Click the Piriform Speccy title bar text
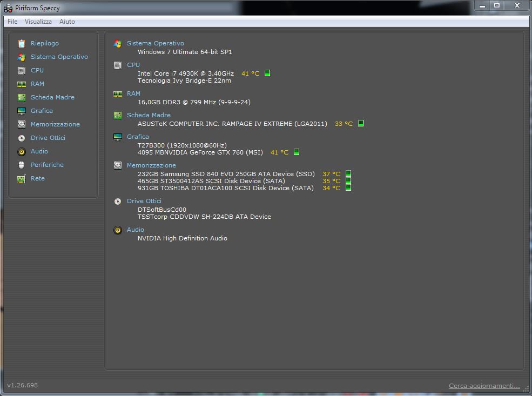The height and width of the screenshot is (396, 532). (x=37, y=8)
